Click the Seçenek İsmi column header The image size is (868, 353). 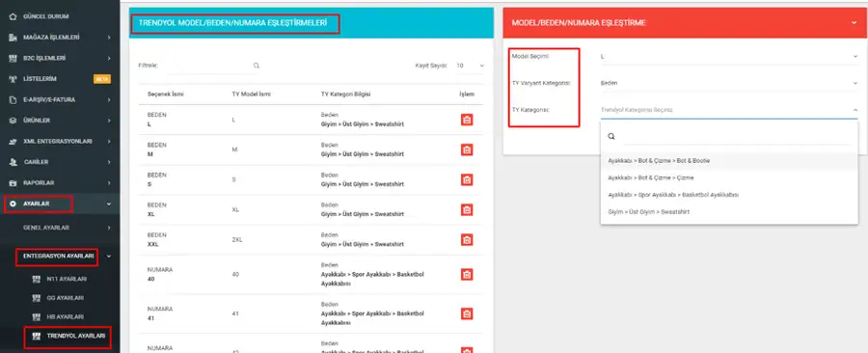[166, 95]
